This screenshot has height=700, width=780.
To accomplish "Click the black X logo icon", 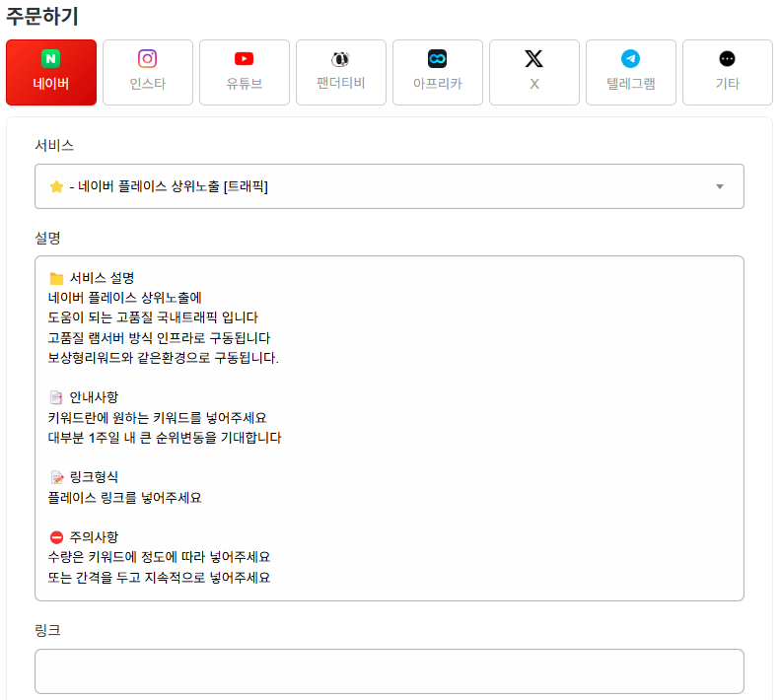I will point(533,59).
